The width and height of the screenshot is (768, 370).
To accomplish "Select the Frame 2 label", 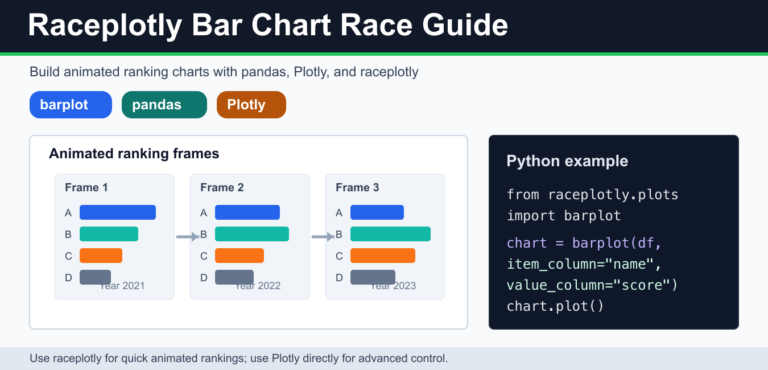I will tap(222, 187).
